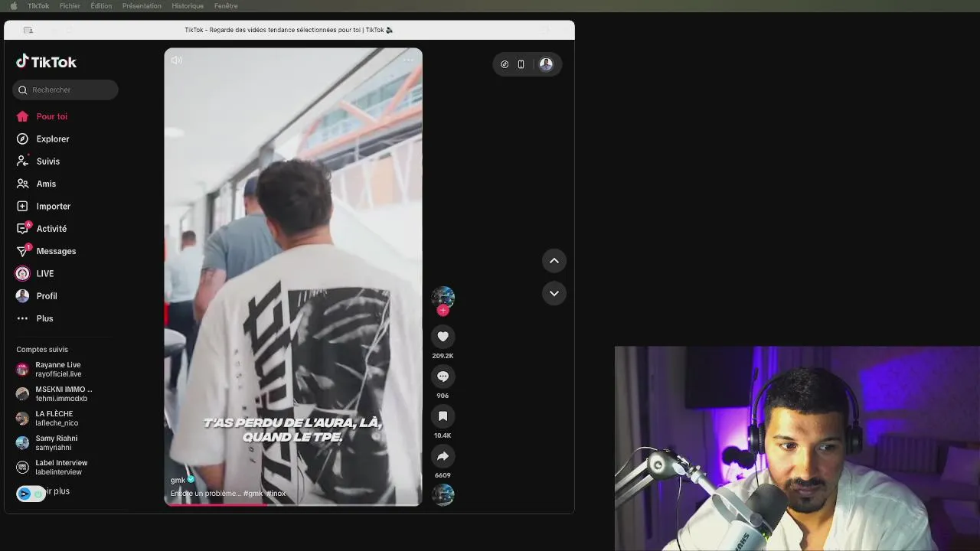Open comments on the video
The height and width of the screenshot is (551, 980).
coord(443,376)
